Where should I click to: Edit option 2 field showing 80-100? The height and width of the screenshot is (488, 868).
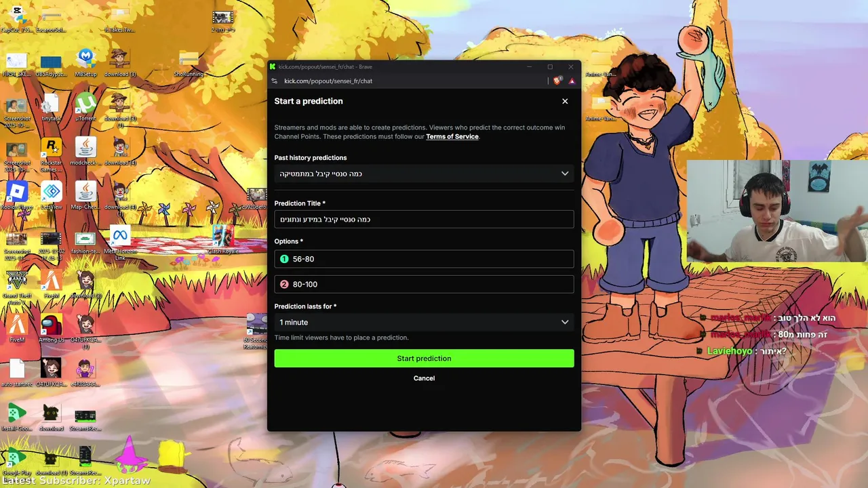[x=424, y=284]
